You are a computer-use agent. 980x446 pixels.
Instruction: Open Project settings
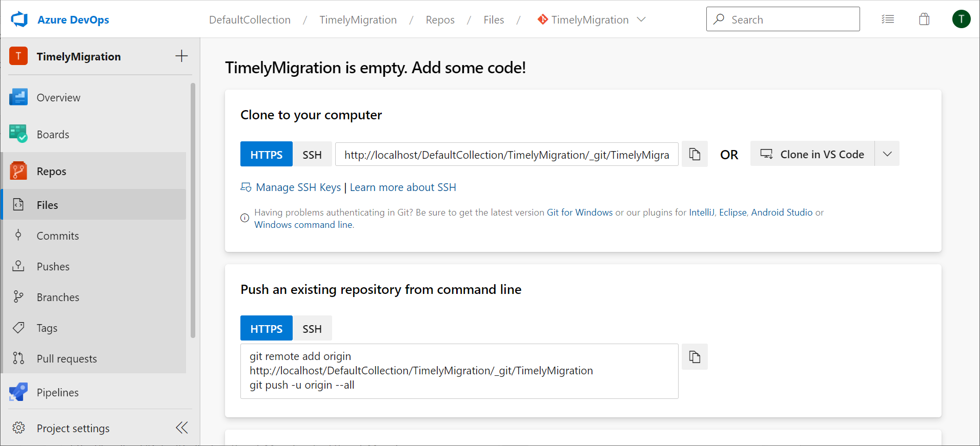[73, 428]
